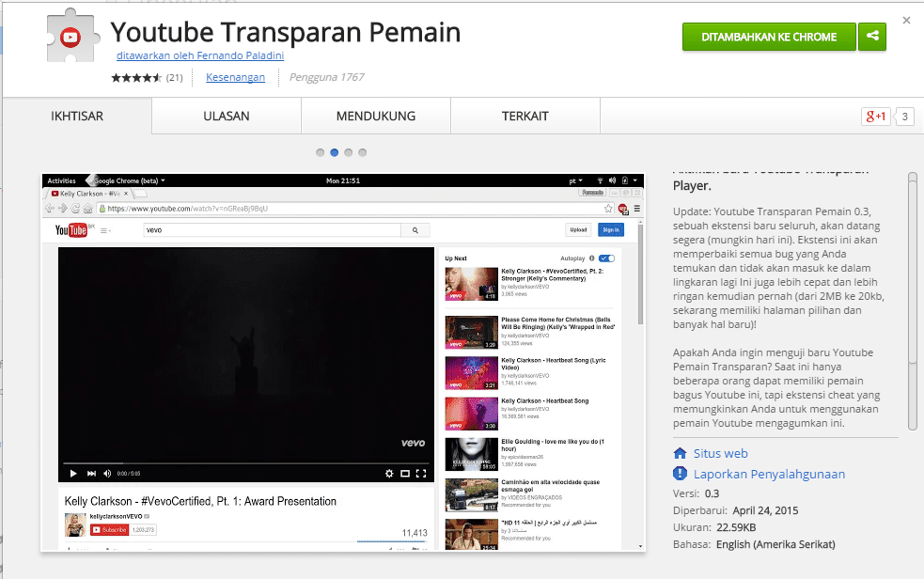The height and width of the screenshot is (579, 924).
Task: Open the player settings gear
Action: tap(389, 474)
